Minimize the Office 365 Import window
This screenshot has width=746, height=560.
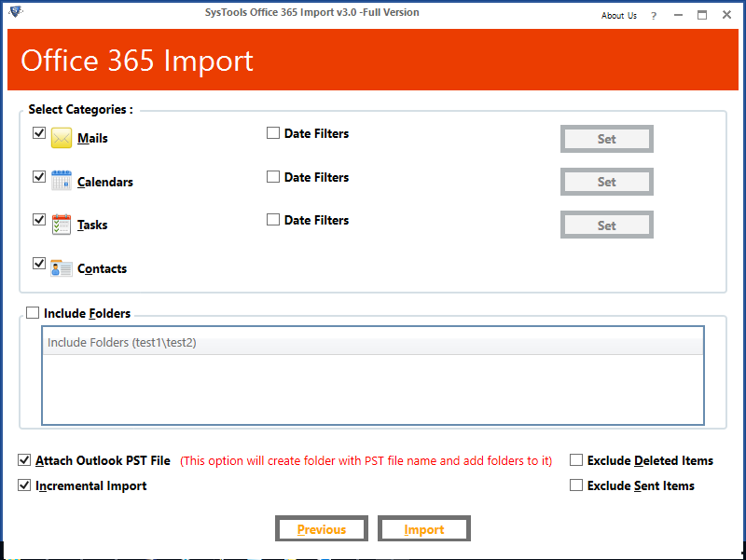click(x=679, y=15)
